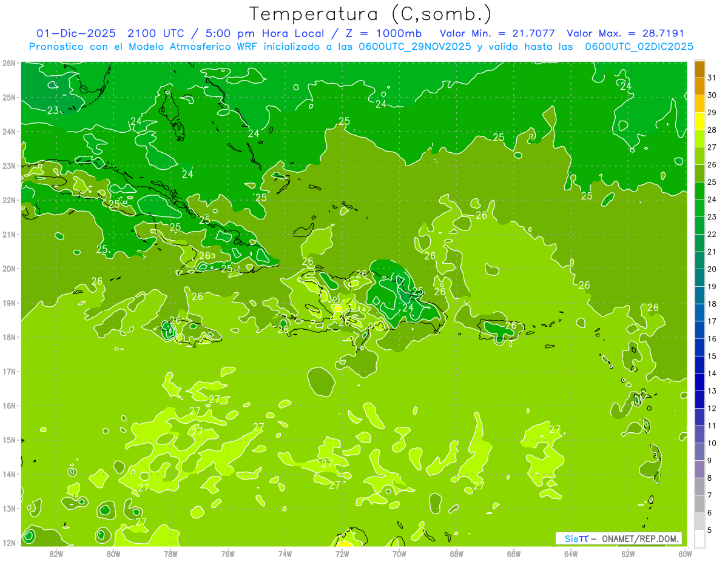728x562 pixels.
Task: Pick the purple swatch between legend 9 and 10
Action: [699, 452]
